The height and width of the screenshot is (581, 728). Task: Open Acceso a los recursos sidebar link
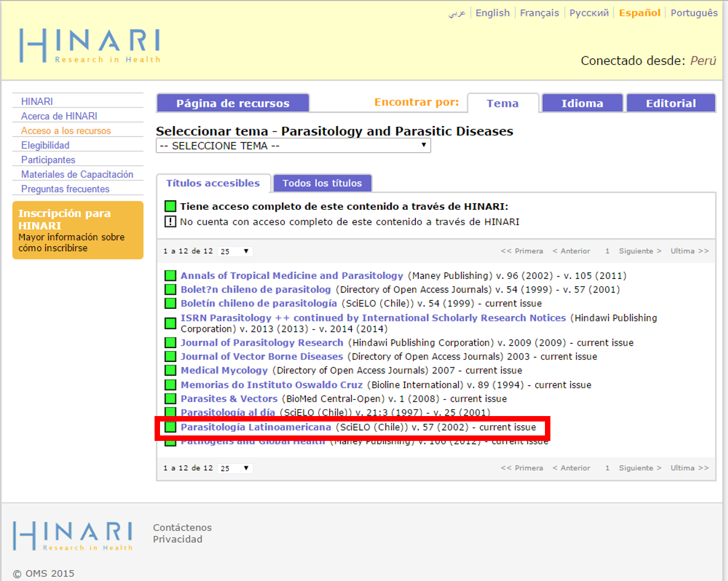click(66, 130)
